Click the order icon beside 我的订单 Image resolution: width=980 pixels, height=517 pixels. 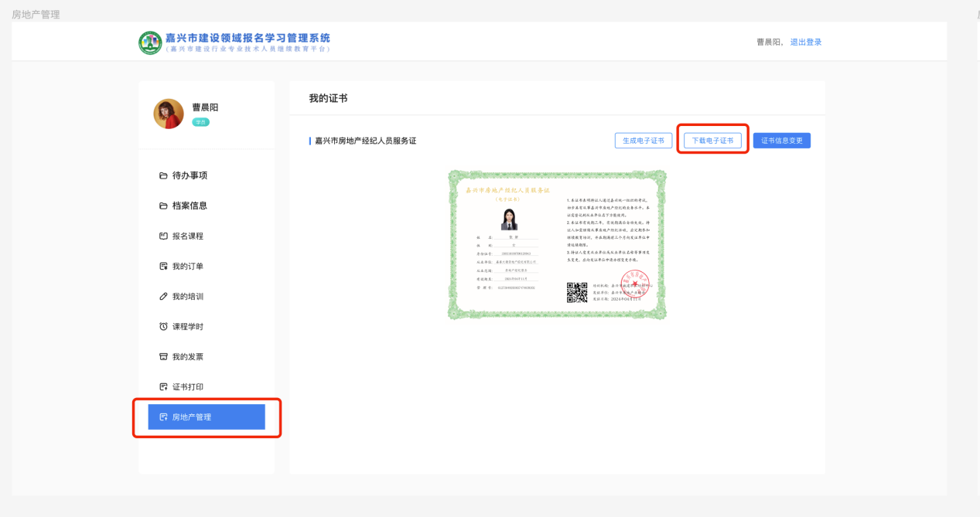coord(163,267)
